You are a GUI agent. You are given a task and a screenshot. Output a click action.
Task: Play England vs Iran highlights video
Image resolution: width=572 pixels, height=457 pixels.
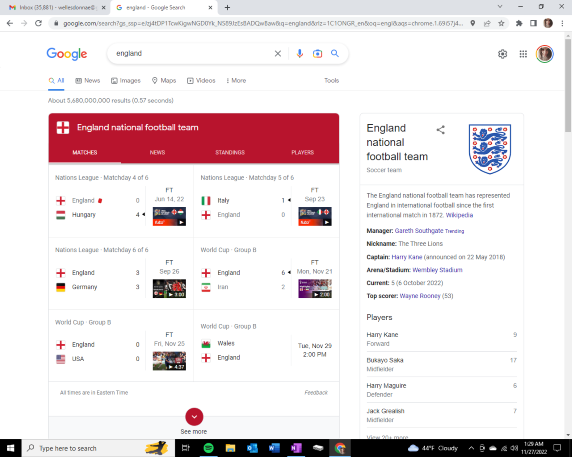pos(315,288)
